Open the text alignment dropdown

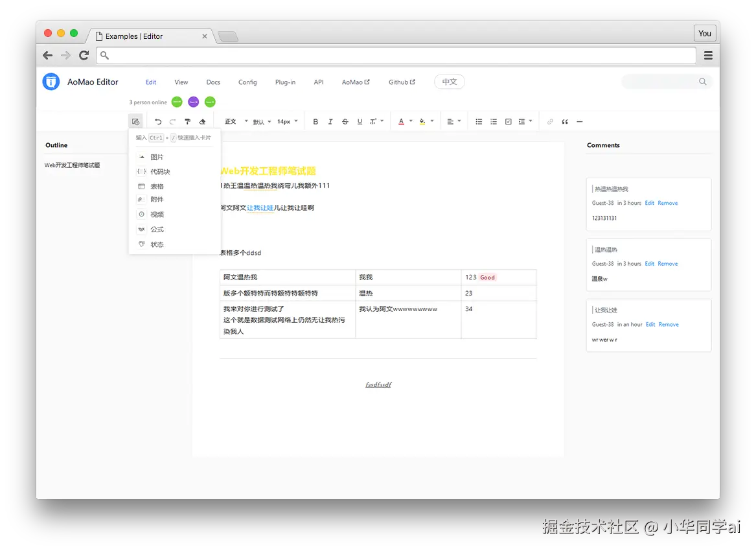pyautogui.click(x=453, y=122)
